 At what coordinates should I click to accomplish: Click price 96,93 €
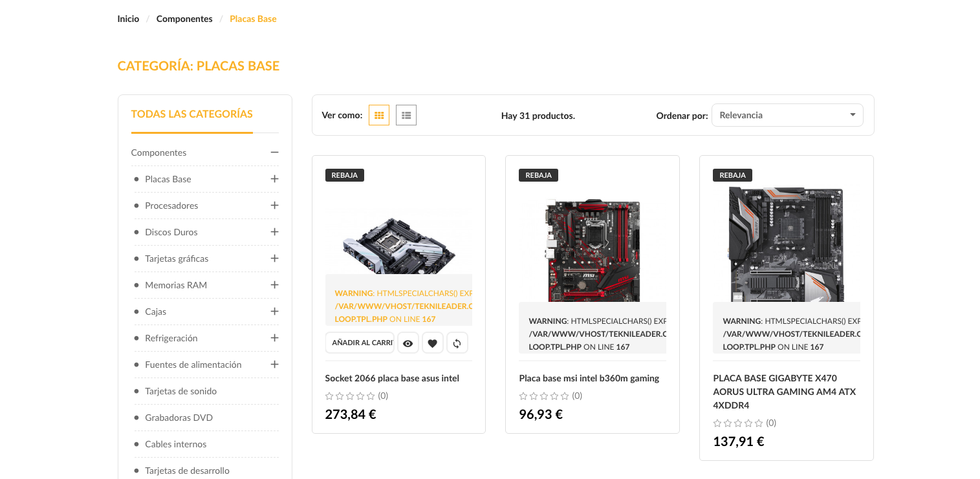[541, 414]
